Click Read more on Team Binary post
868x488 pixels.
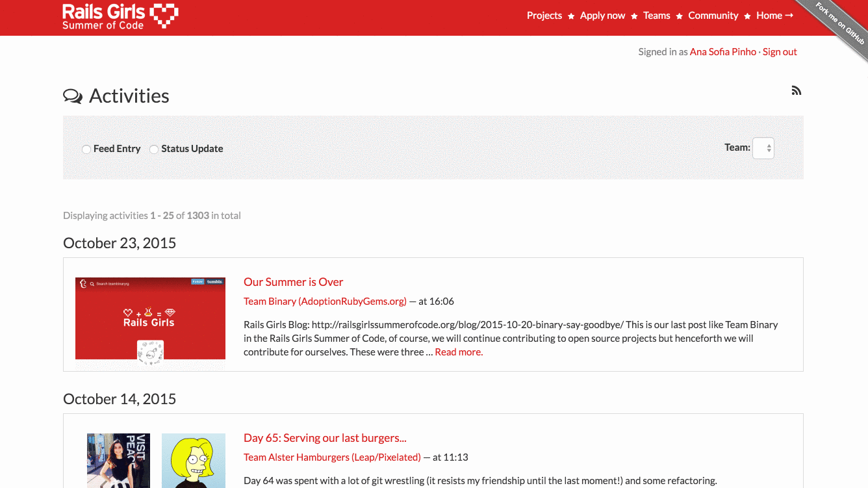[x=459, y=352]
